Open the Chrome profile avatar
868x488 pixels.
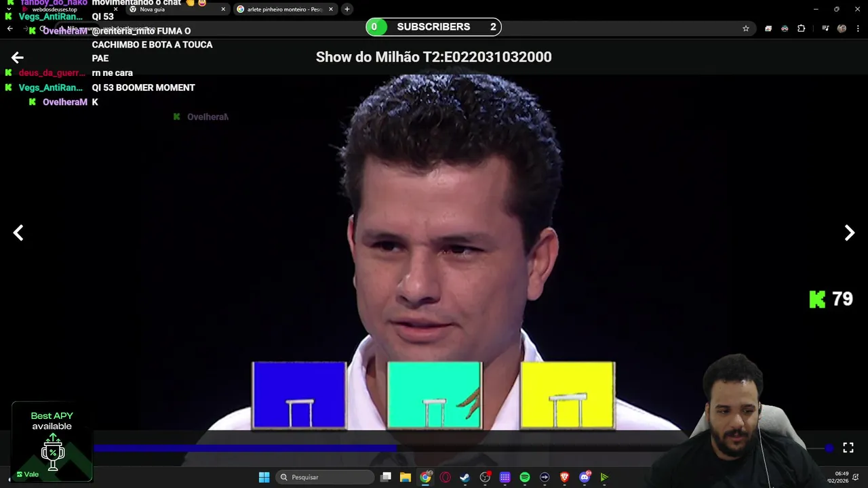[x=842, y=28]
